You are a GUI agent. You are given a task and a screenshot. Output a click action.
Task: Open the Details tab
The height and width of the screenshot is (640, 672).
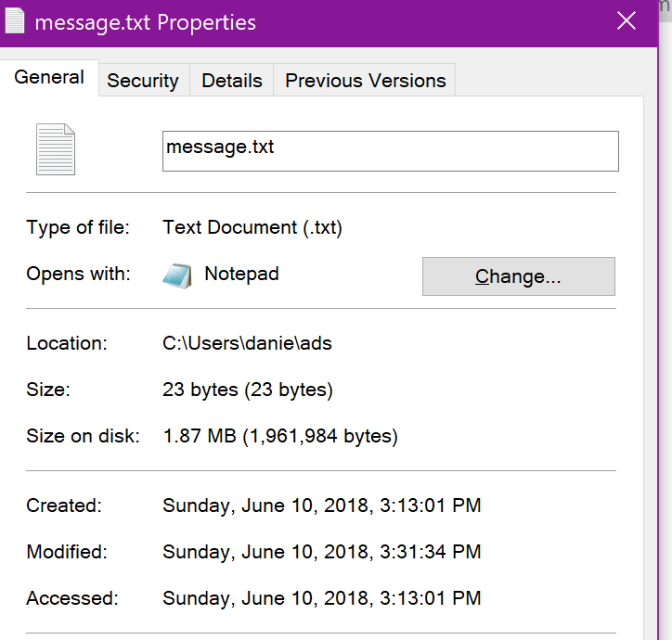pyautogui.click(x=232, y=80)
